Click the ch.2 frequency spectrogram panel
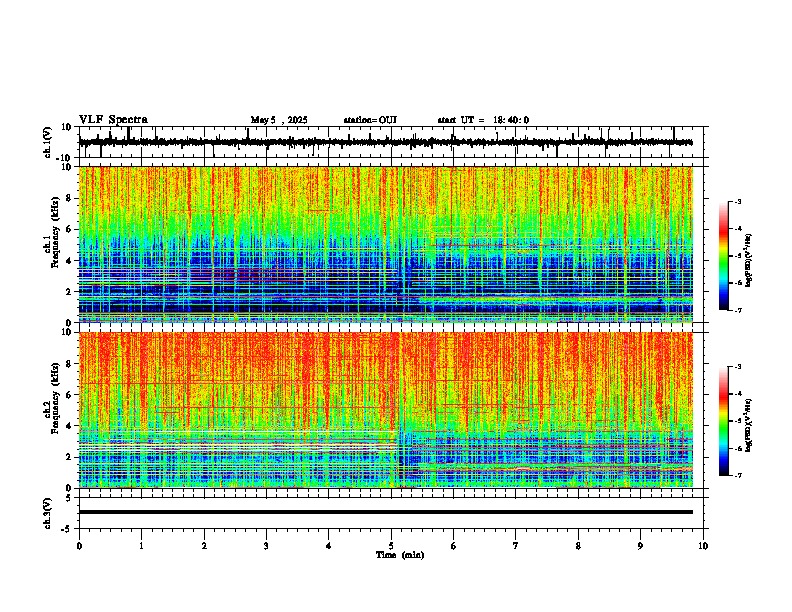 click(x=385, y=410)
